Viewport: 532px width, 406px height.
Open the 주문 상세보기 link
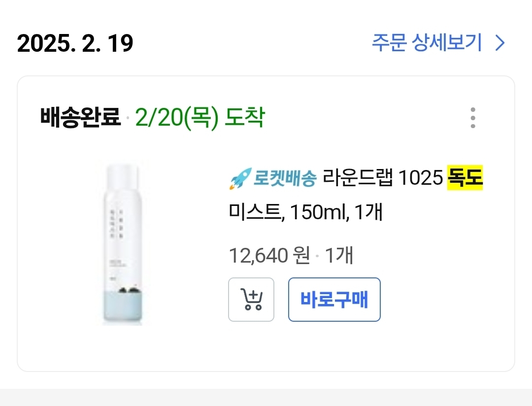(x=427, y=43)
